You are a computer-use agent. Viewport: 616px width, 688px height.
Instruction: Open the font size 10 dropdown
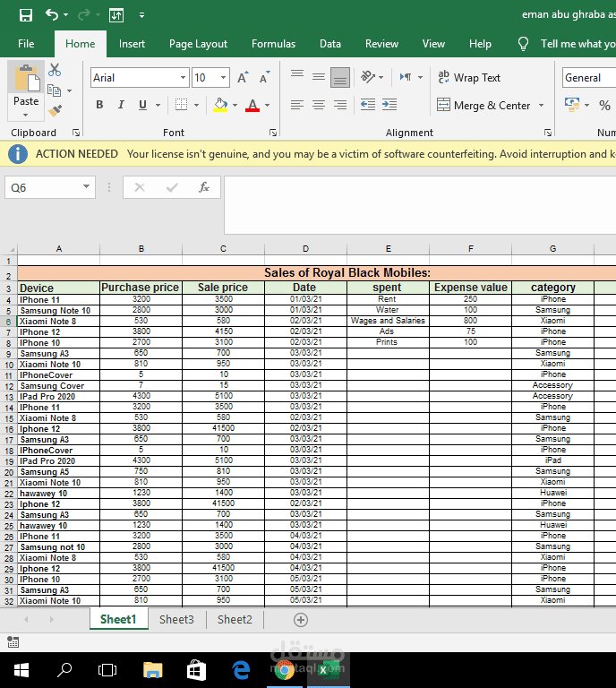click(x=223, y=78)
